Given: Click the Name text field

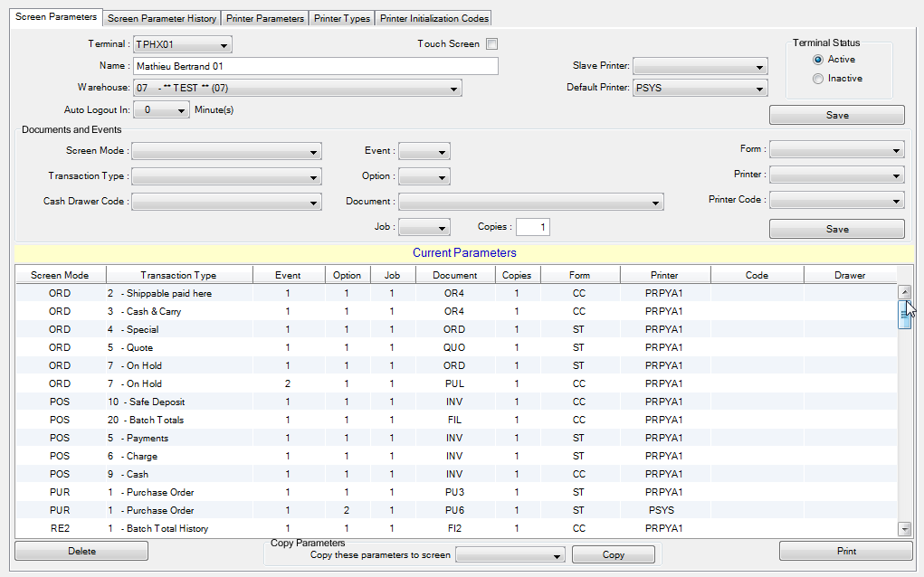Looking at the screenshot, I should pos(315,66).
